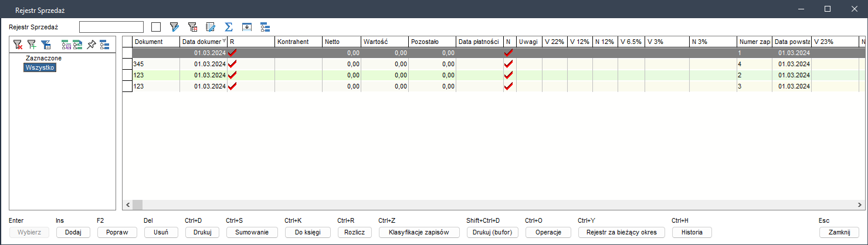This screenshot has height=245, width=868.
Task: Click the add filter icon with green plus
Action: [32, 45]
